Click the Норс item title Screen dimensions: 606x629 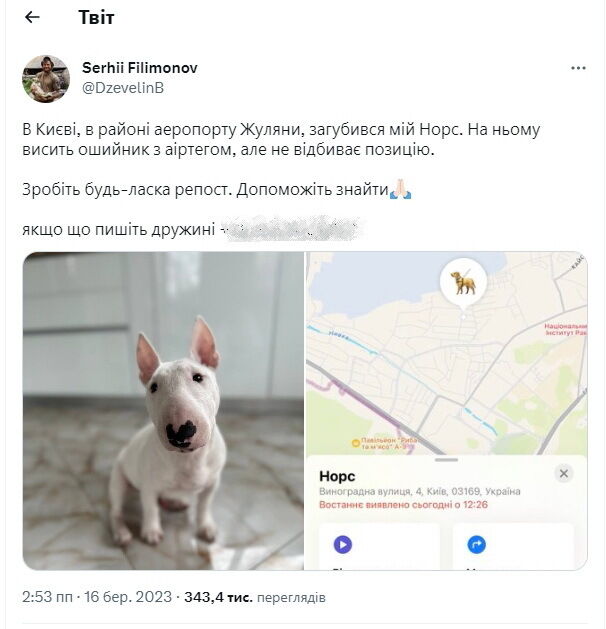tap(337, 477)
